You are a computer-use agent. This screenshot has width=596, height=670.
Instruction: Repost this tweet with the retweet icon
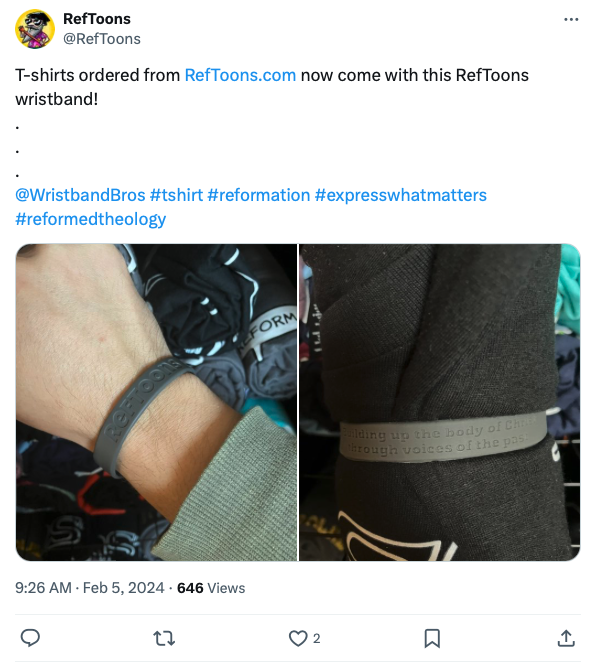(x=164, y=638)
